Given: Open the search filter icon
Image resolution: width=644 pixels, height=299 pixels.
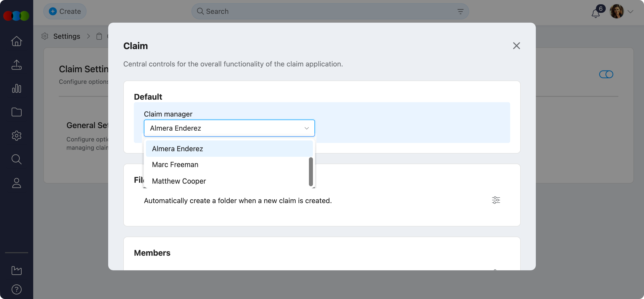Looking at the screenshot, I should pos(460,11).
